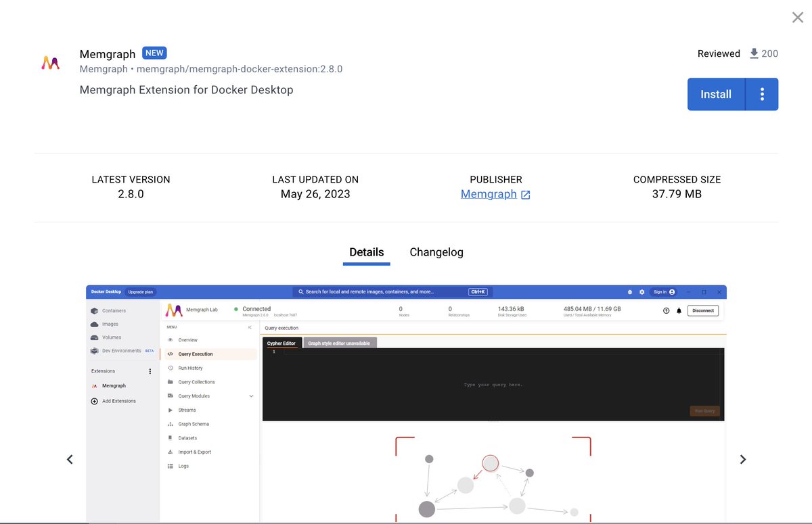Select the Cypher Editor tab

(x=281, y=343)
